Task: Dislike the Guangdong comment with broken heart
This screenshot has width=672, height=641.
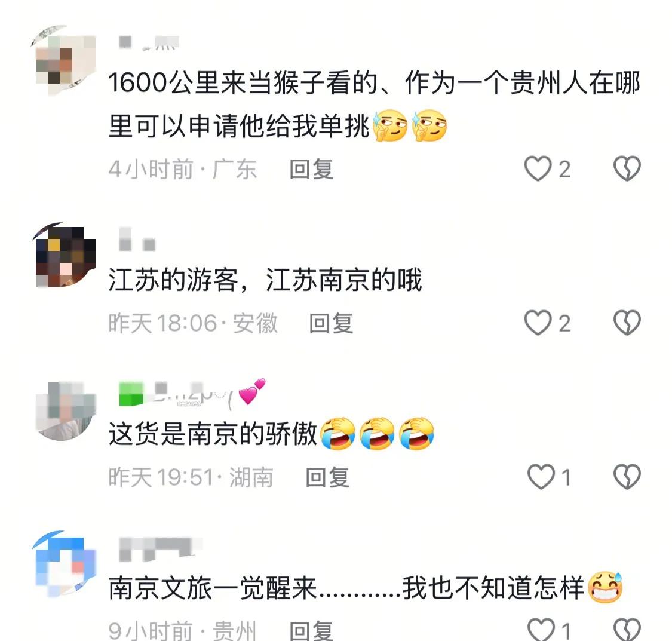Action: [627, 168]
